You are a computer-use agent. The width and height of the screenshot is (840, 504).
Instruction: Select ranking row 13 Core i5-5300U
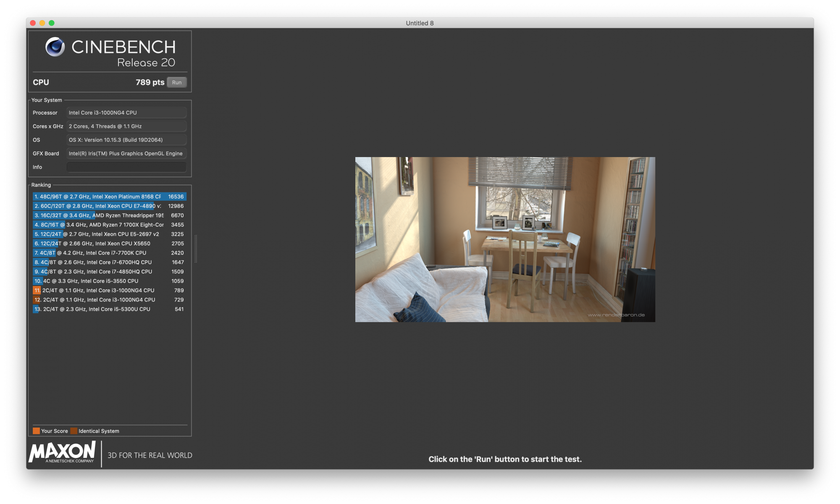point(110,309)
